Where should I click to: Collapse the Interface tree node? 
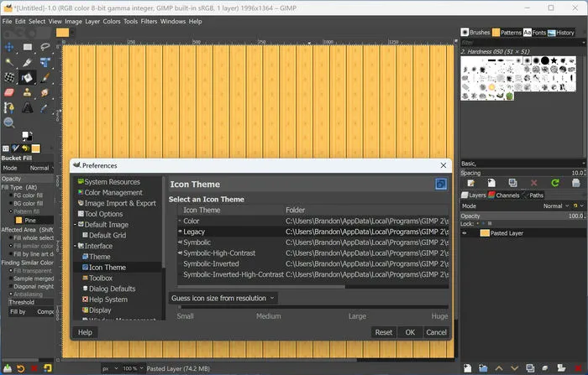75,246
